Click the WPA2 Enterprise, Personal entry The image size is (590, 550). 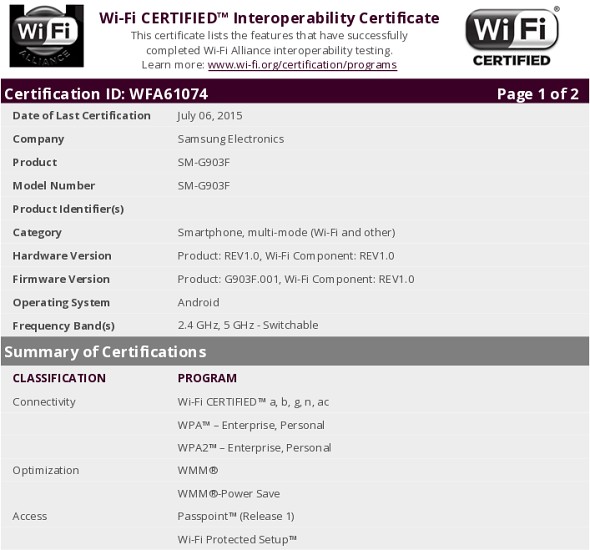pos(254,448)
